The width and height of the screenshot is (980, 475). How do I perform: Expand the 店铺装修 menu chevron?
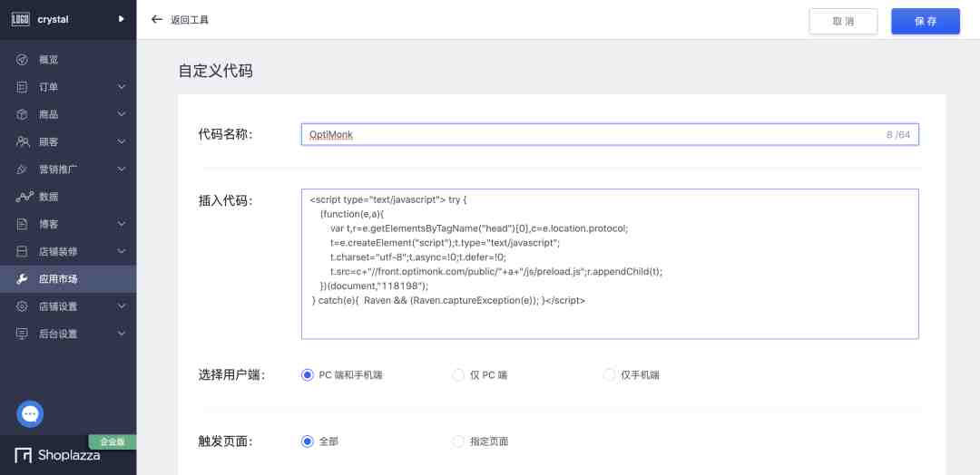pos(122,251)
